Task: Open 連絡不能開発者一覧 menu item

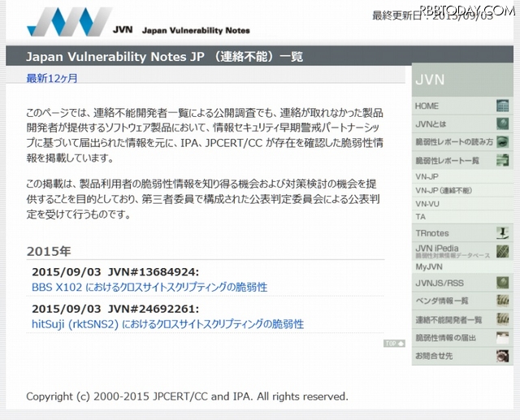Action: pos(462,319)
